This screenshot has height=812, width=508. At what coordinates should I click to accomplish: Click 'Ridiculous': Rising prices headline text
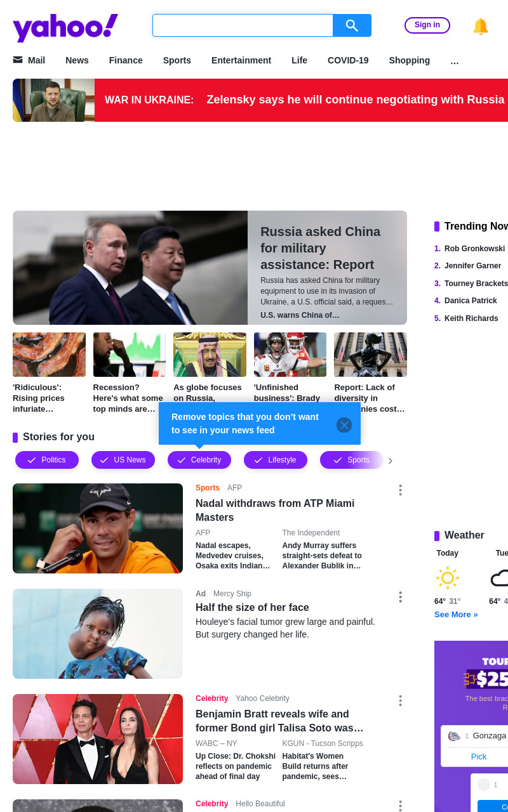pyautogui.click(x=39, y=398)
